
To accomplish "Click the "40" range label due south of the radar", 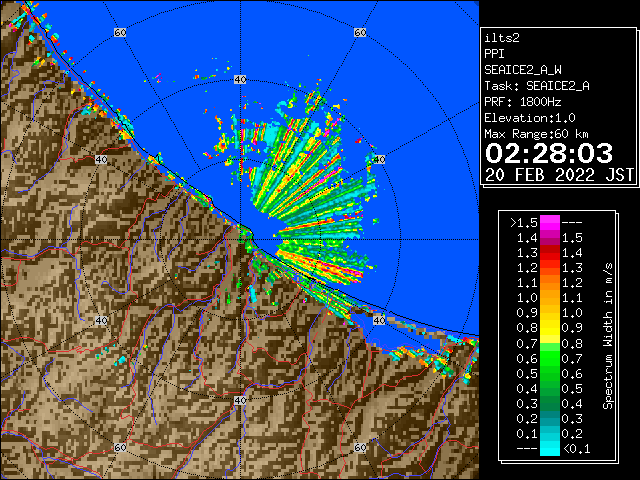I will pos(240,400).
